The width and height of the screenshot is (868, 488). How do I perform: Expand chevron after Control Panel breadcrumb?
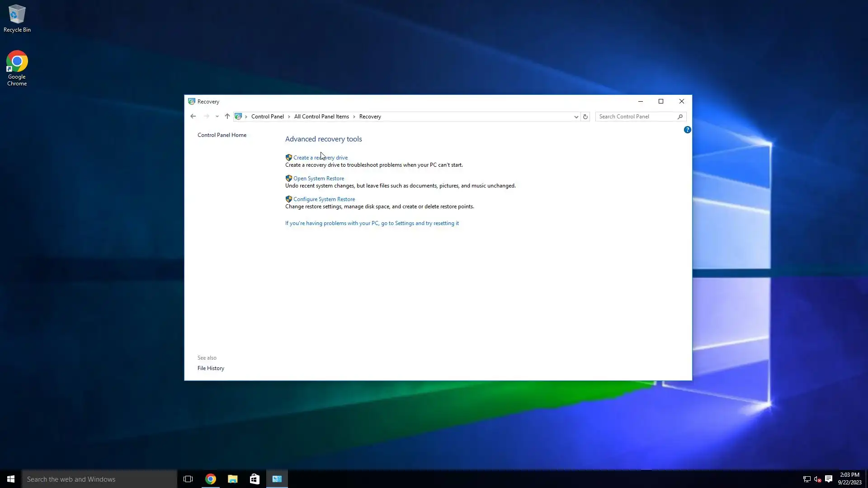[289, 117]
